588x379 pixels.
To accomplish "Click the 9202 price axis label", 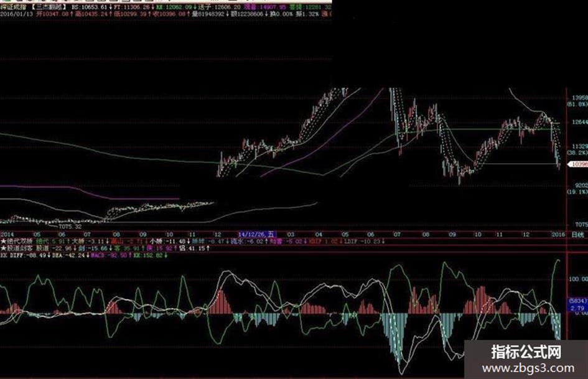I will click(x=581, y=185).
